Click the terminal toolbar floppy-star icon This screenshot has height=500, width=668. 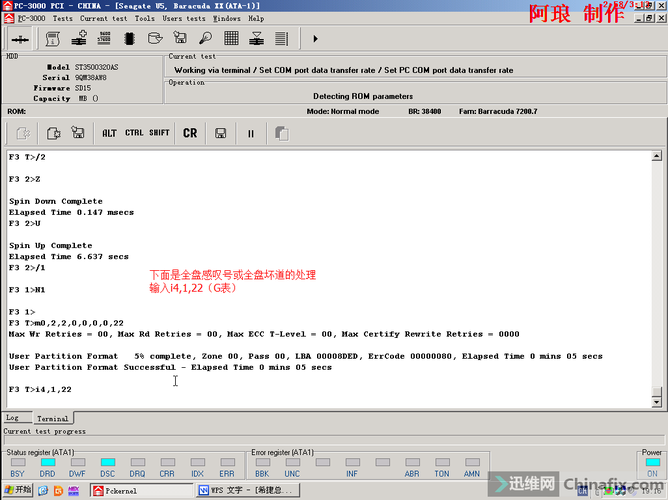pos(78,133)
